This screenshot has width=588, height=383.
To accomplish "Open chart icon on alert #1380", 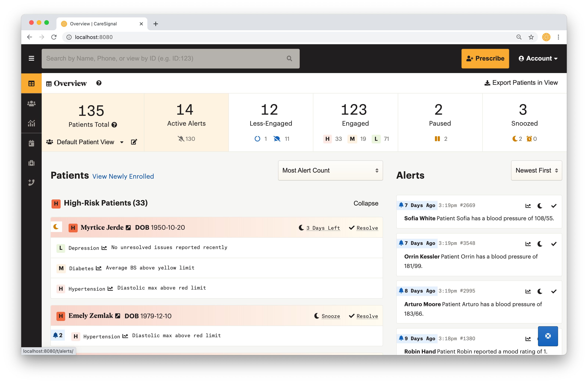I will tap(528, 339).
